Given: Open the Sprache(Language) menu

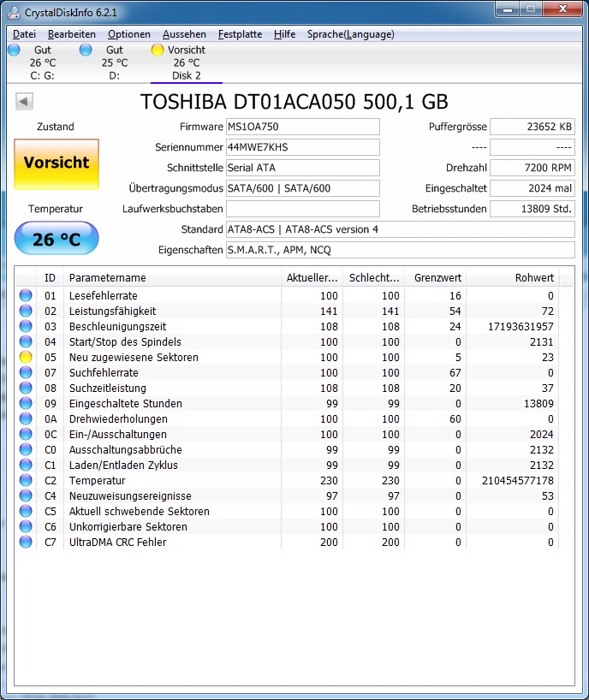Looking at the screenshot, I should point(350,34).
